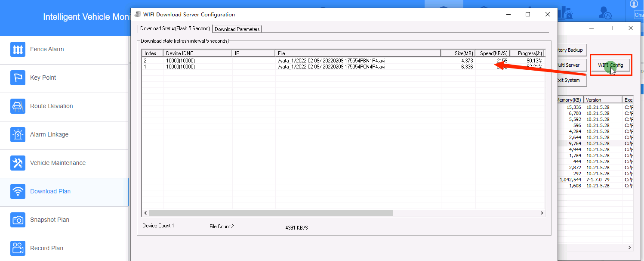The height and width of the screenshot is (261, 644).
Task: Minimize the WIFI Download Server Configuration window
Action: [x=508, y=14]
